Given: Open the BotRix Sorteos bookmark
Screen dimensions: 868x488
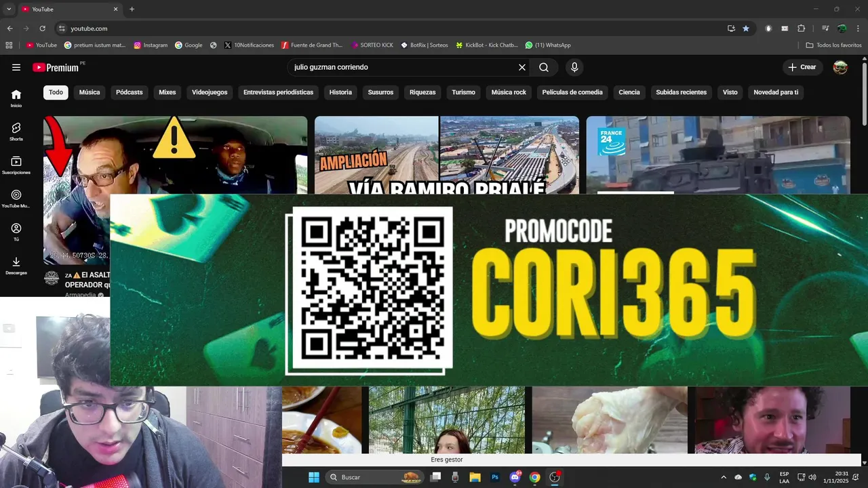Looking at the screenshot, I should [425, 45].
